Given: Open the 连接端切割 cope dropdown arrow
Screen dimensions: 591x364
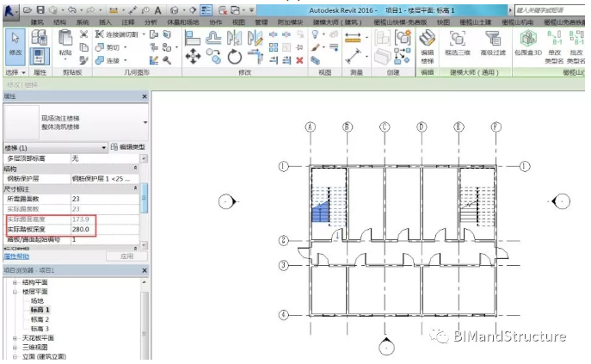Looking at the screenshot, I should (x=144, y=34).
